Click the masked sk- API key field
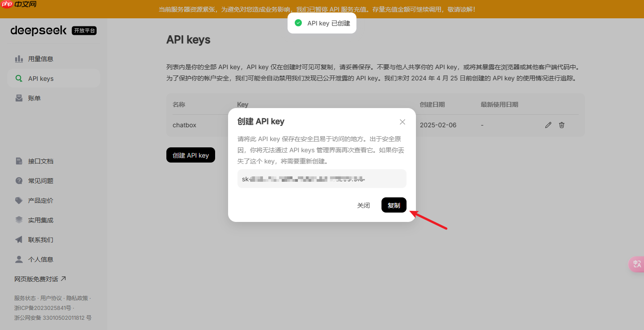 (x=322, y=179)
